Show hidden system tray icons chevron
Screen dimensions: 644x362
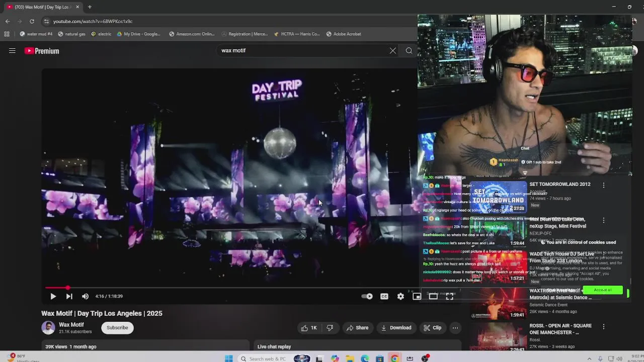[590, 358]
